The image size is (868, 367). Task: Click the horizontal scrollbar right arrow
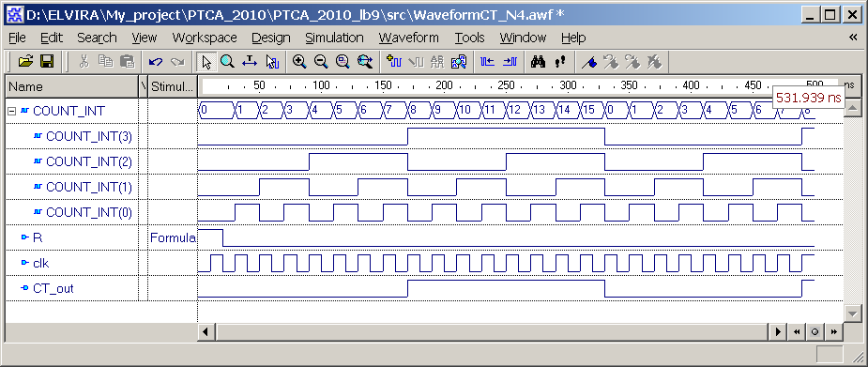(x=778, y=332)
